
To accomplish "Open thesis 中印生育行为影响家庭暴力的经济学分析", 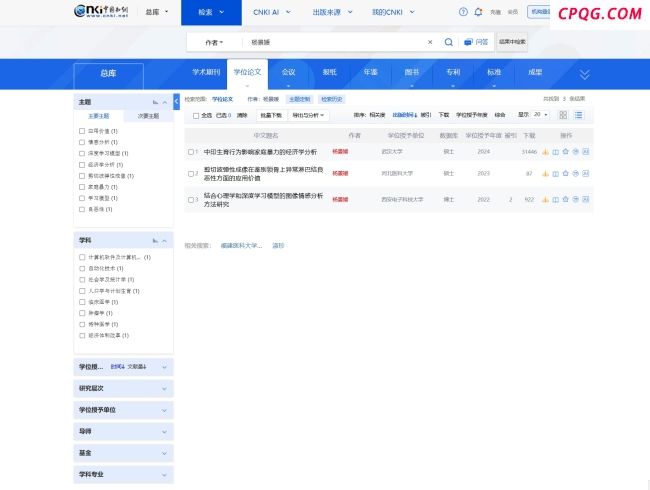I will 260,152.
